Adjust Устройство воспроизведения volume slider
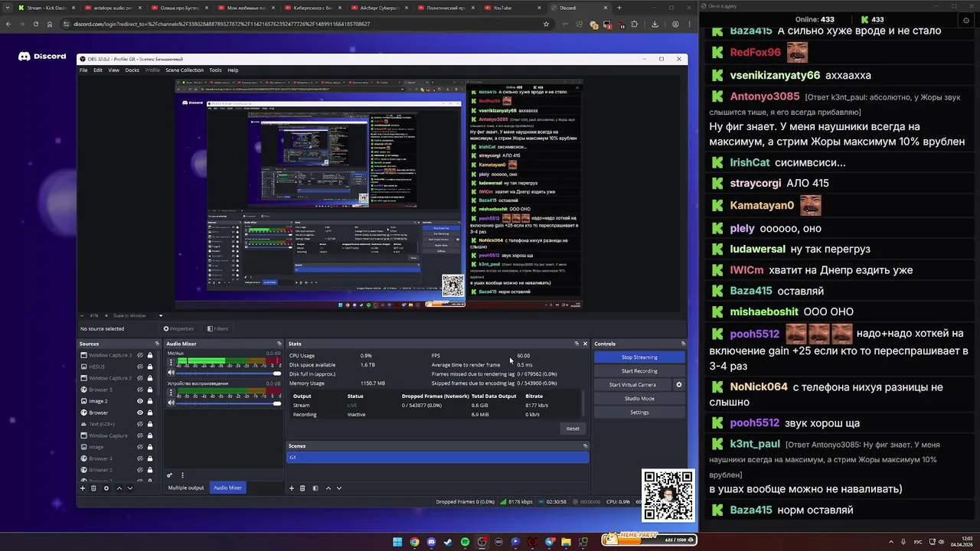Image resolution: width=980 pixels, height=551 pixels. (229, 403)
